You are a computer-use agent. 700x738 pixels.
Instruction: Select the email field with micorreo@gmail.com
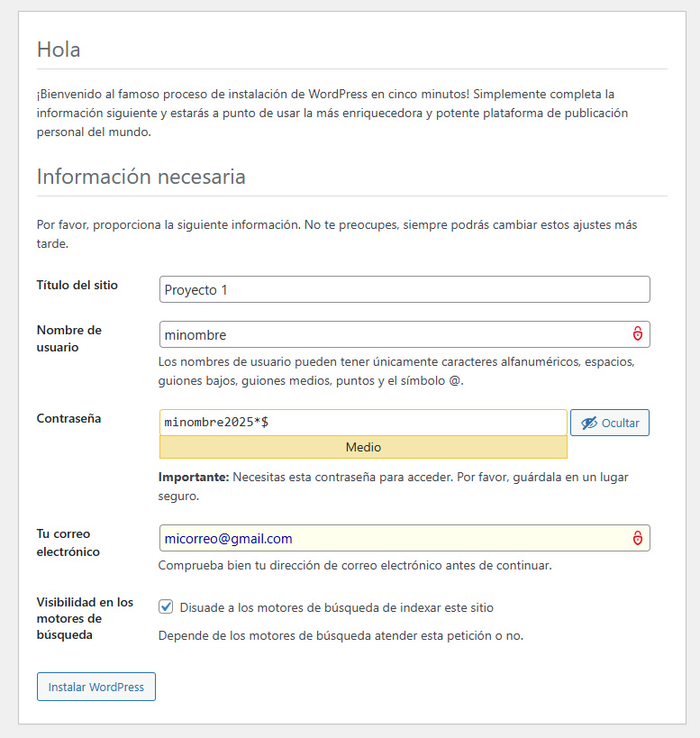pos(405,538)
